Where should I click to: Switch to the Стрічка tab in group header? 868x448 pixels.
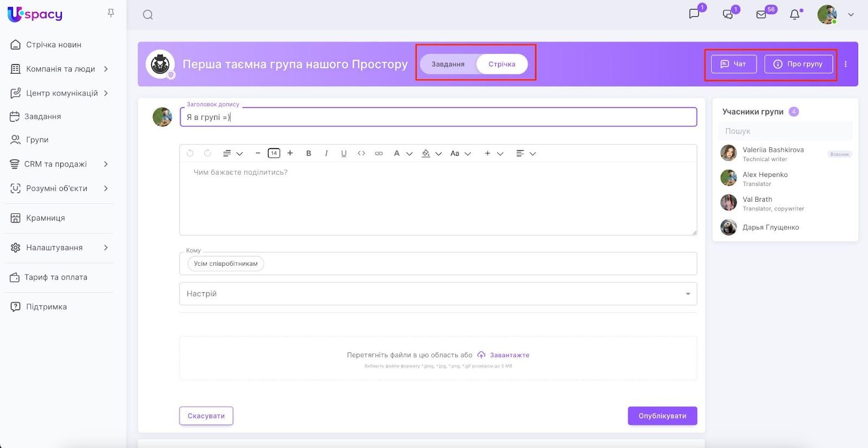(x=502, y=64)
